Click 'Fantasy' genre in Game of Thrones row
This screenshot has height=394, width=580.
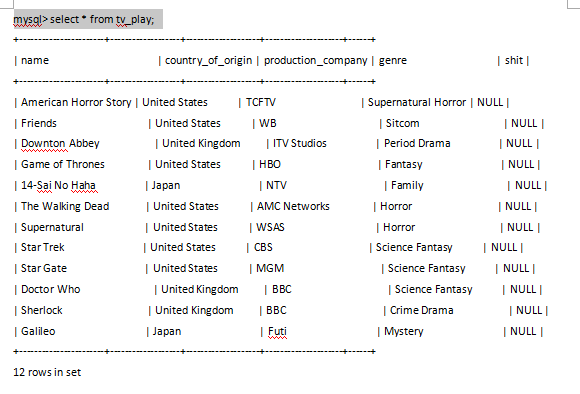[404, 164]
